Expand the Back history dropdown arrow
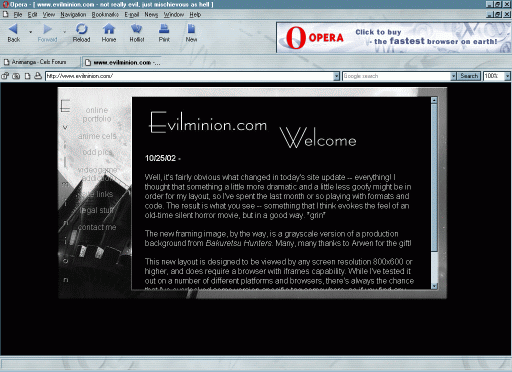 click(x=31, y=32)
